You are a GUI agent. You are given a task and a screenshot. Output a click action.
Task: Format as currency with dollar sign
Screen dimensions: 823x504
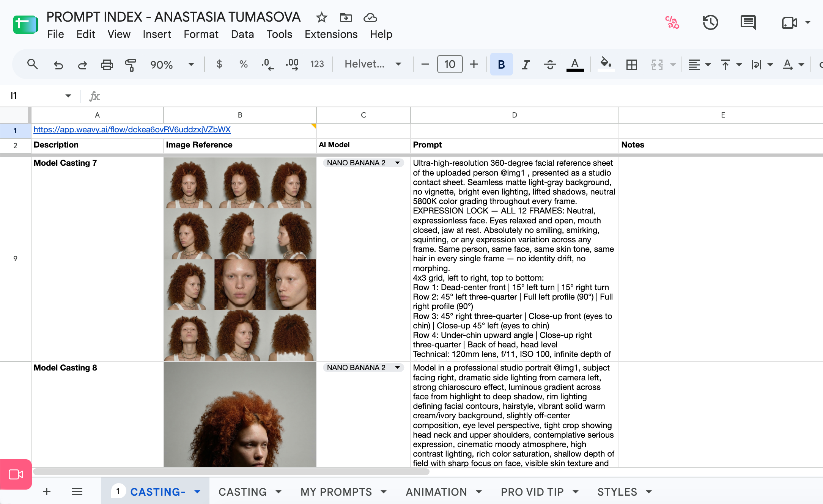(219, 64)
